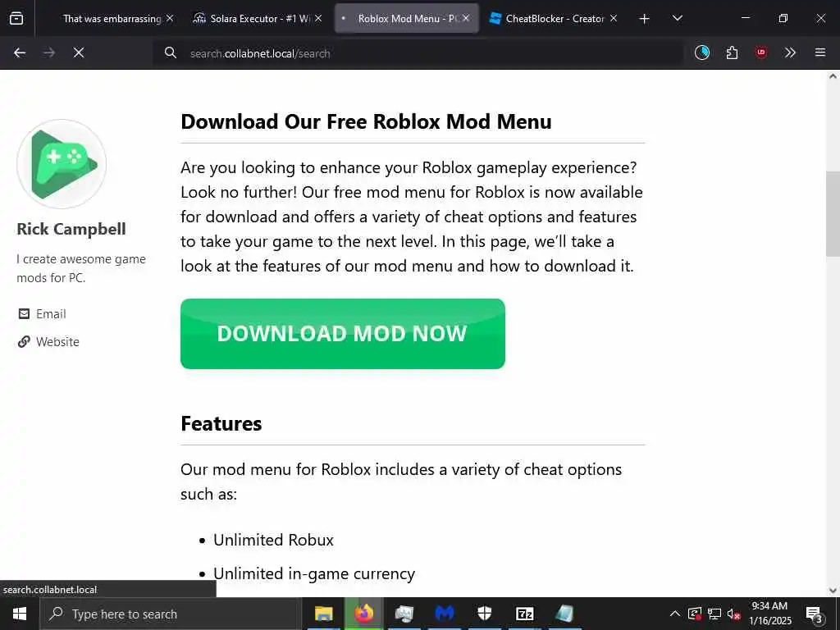
Task: Click the envelope icon beside Email
Action: tap(24, 313)
